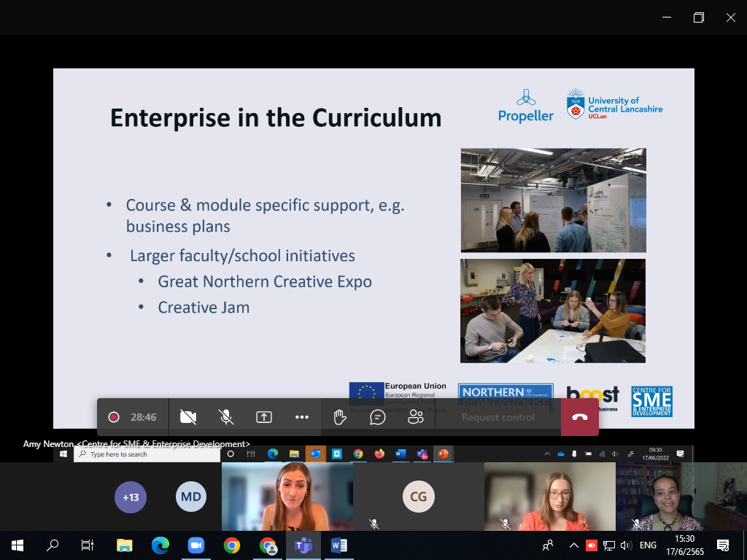Click the Cortana circle in shared screen taskbar

[231, 454]
